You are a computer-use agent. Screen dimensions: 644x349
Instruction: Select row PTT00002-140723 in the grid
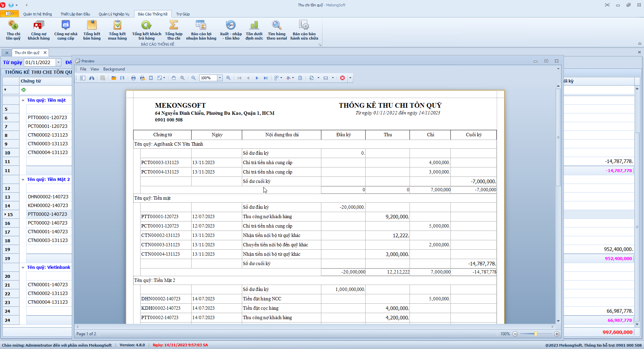pos(47,214)
